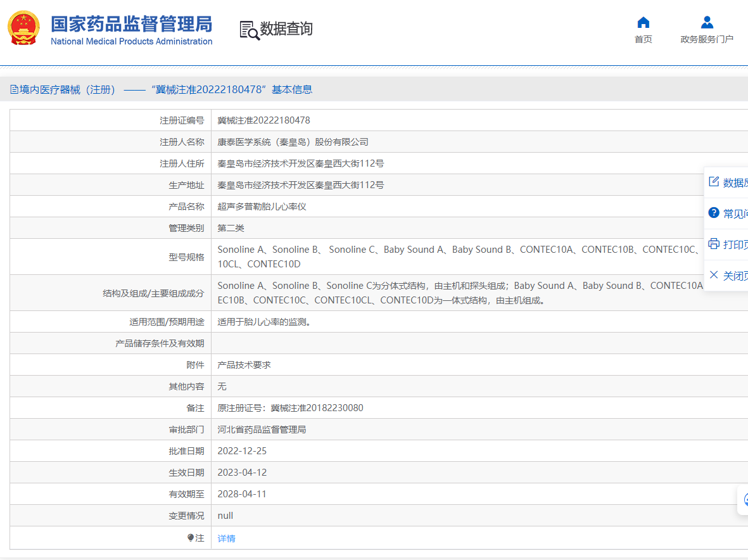Select the 结构及组成 description value
The image size is (748, 560).
[461, 293]
